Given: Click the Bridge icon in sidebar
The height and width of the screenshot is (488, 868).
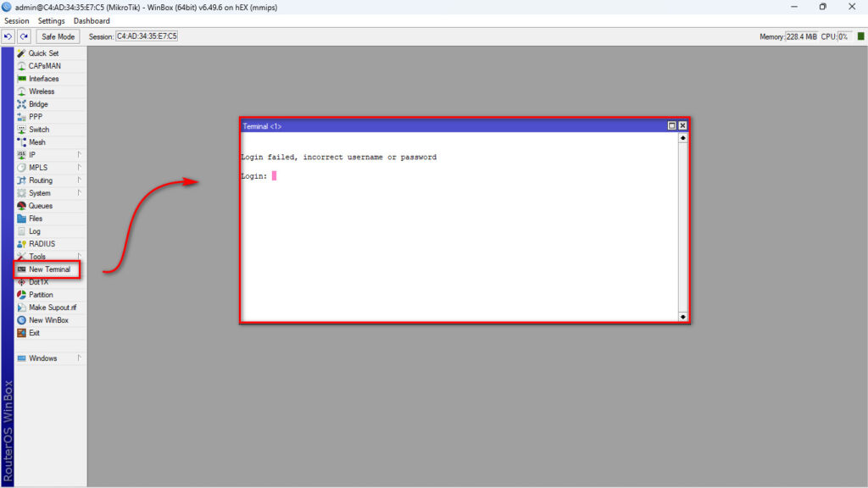Looking at the screenshot, I should point(22,104).
